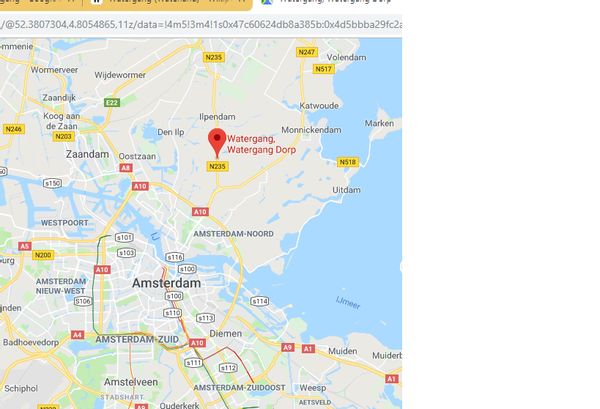Select the N247 road shield
Image resolution: width=600 pixels, height=409 pixels.
(x=307, y=52)
